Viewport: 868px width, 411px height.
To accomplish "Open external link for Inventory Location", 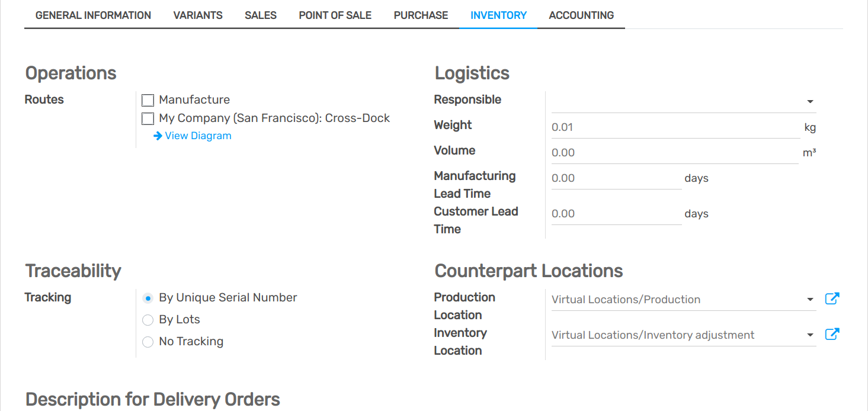I will pos(832,335).
